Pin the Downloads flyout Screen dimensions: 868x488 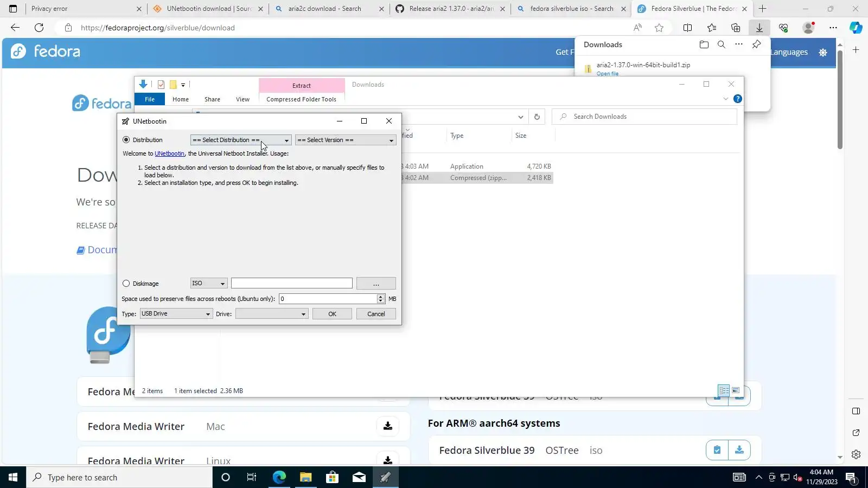pos(756,44)
